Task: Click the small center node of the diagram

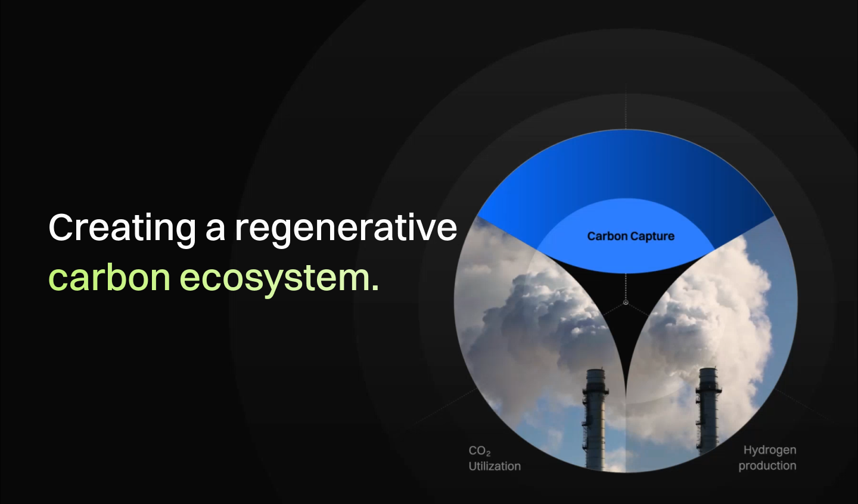Action: [x=626, y=303]
